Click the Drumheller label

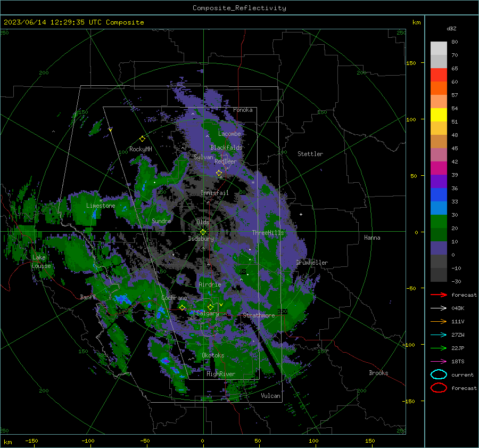pyautogui.click(x=312, y=263)
